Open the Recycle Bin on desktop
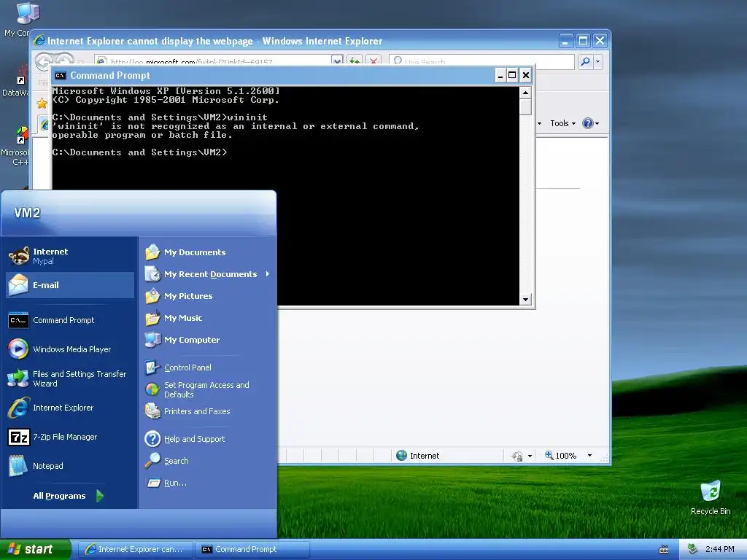 click(711, 497)
